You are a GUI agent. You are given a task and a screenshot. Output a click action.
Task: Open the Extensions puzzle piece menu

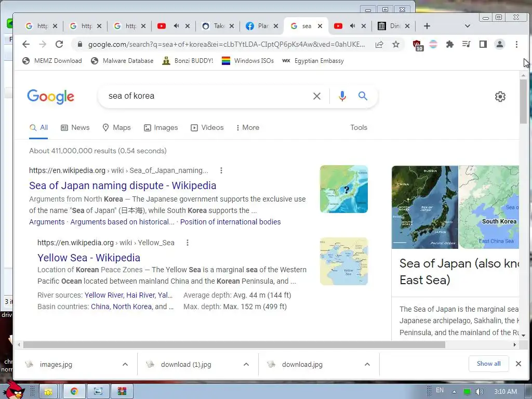[450, 44]
